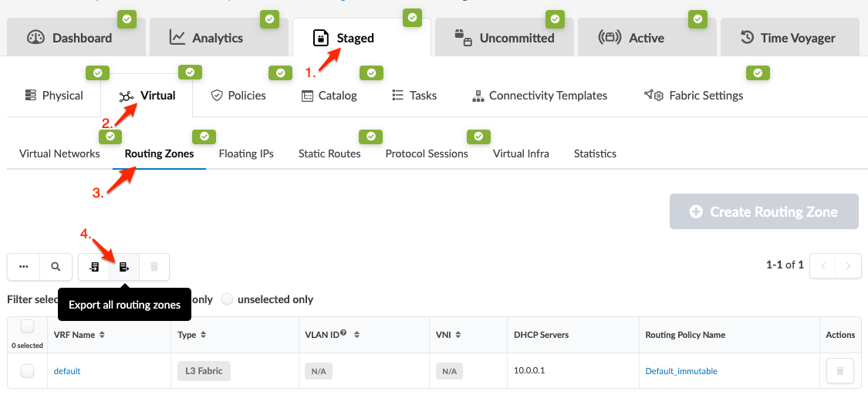868x395 pixels.
Task: Click the VLAN ID help question icon
Action: click(x=343, y=333)
